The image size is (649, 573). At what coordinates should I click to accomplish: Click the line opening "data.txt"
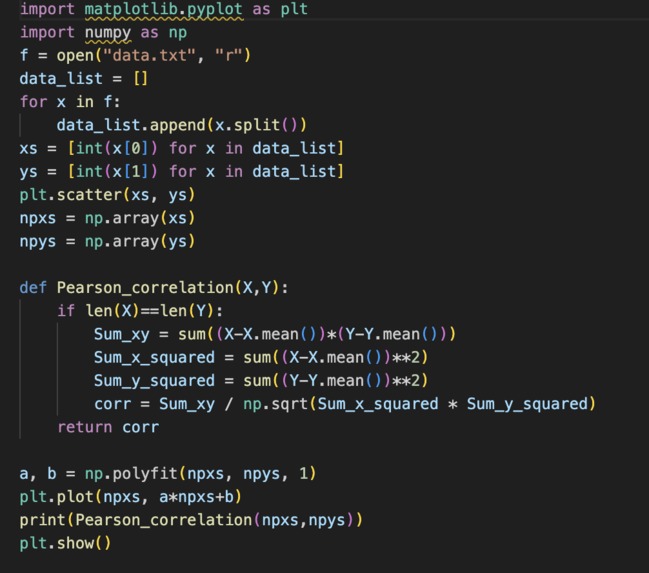[135, 55]
